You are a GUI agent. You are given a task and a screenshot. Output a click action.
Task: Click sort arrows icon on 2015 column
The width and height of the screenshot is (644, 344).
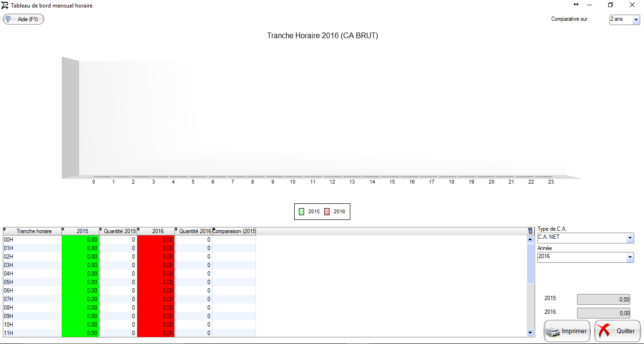63,230
